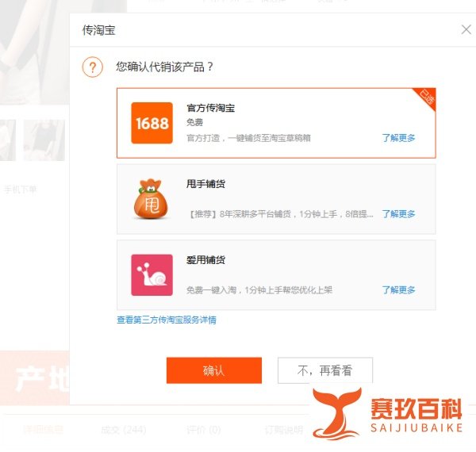Click the orange 确认 button
The image size is (476, 452).
(x=214, y=370)
